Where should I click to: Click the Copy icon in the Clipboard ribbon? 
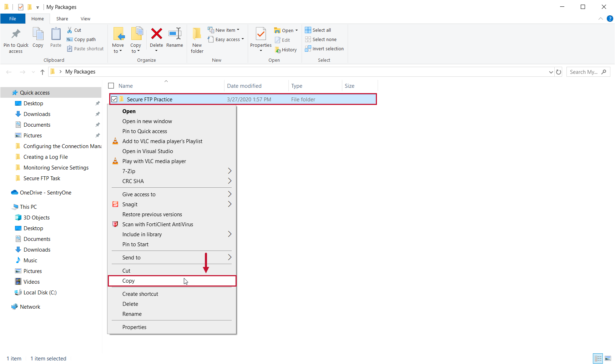coord(38,37)
